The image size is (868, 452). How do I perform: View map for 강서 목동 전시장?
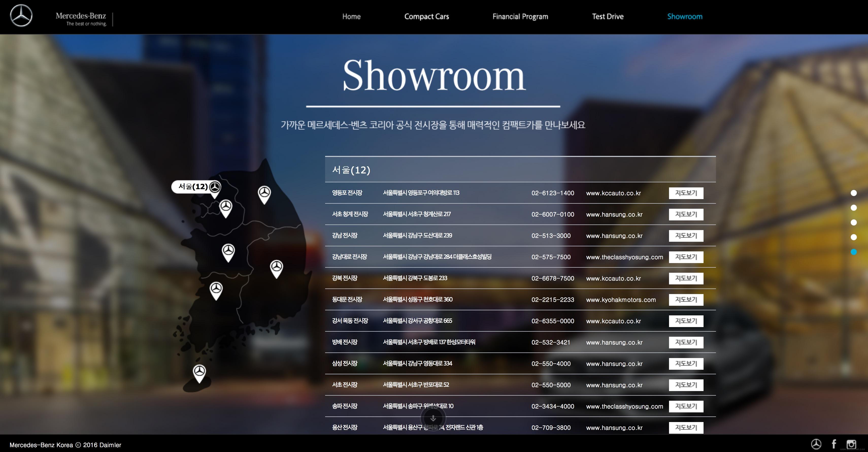[x=686, y=321]
